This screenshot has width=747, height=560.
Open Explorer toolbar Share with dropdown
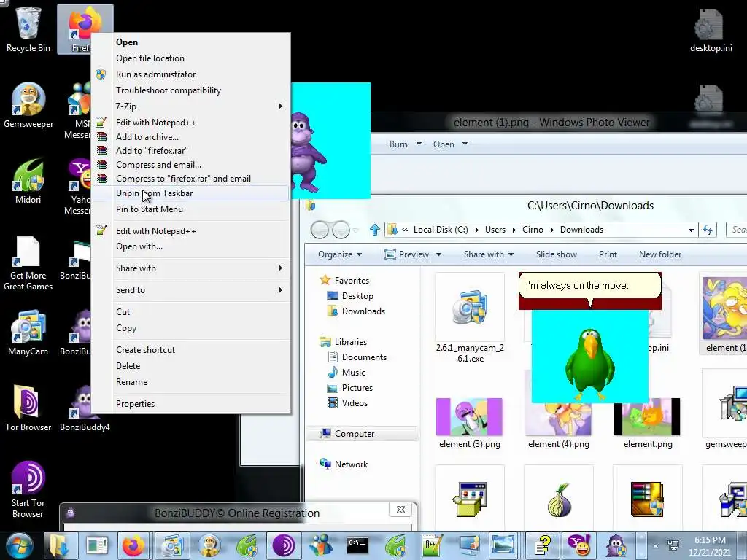(x=489, y=254)
